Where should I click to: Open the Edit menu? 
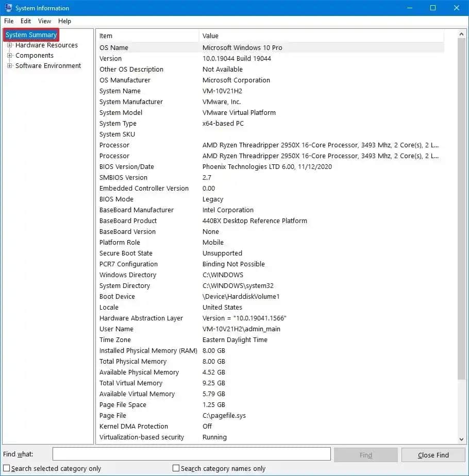point(26,21)
